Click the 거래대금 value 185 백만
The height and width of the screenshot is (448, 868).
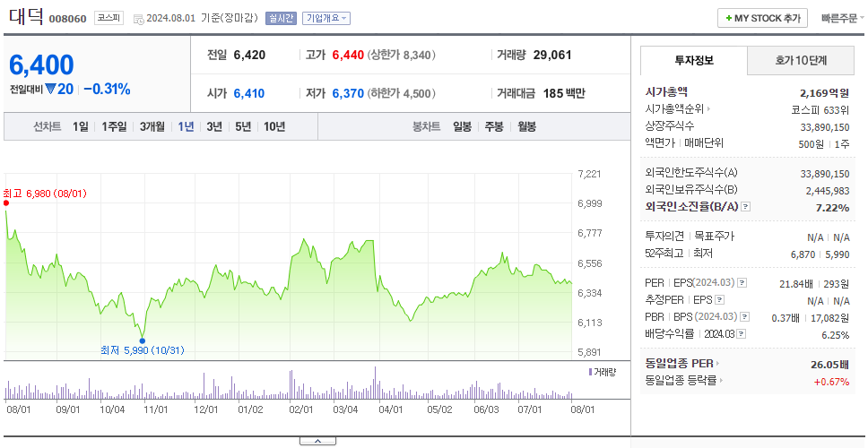(x=564, y=93)
